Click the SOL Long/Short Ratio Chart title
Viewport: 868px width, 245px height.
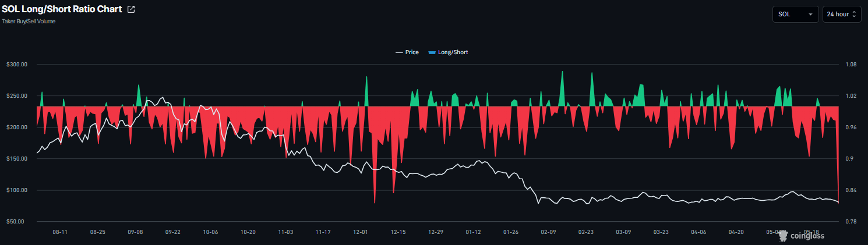tap(62, 9)
